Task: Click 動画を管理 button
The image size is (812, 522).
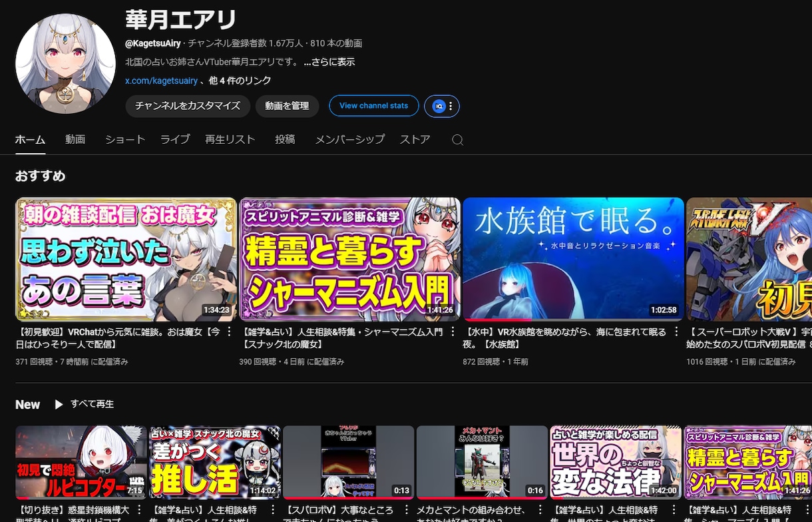Action: (x=287, y=106)
